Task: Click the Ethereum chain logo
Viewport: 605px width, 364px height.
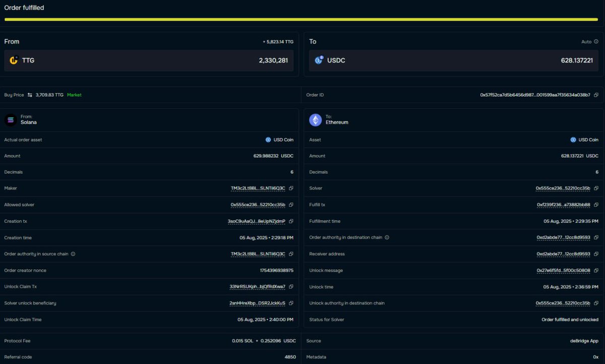Action: click(x=316, y=120)
